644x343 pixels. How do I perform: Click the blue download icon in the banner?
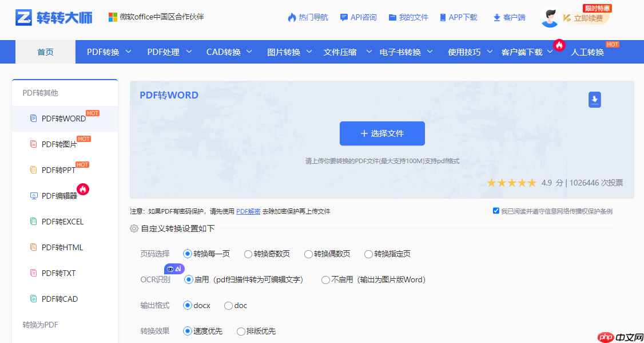(x=594, y=99)
